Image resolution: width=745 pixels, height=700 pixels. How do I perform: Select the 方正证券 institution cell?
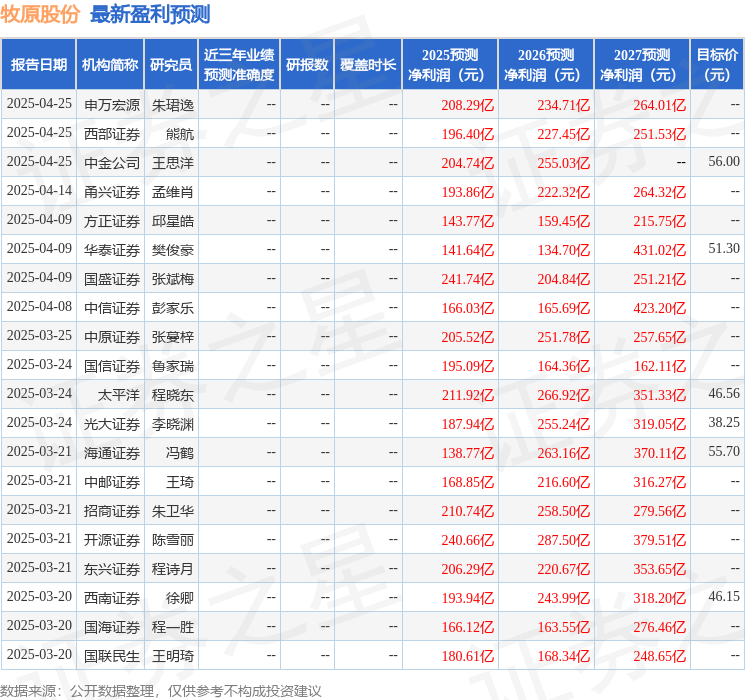112,221
